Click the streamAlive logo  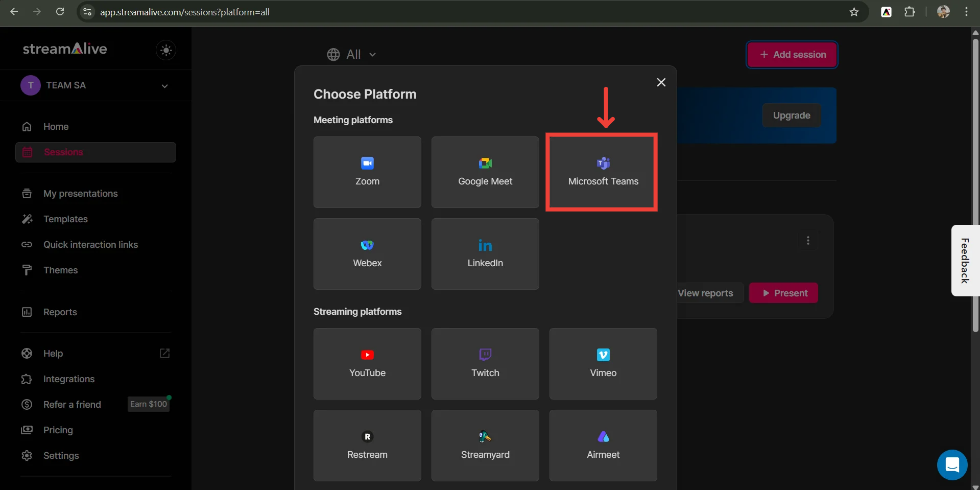[65, 49]
